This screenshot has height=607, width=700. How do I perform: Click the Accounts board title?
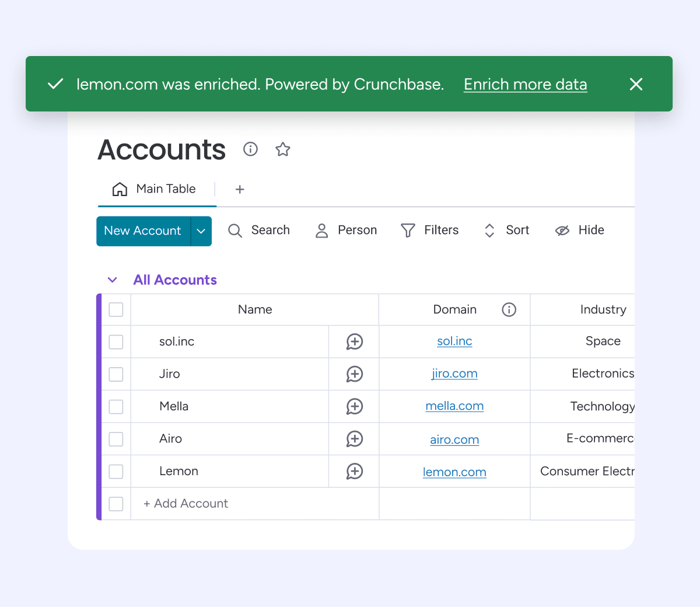coord(162,149)
